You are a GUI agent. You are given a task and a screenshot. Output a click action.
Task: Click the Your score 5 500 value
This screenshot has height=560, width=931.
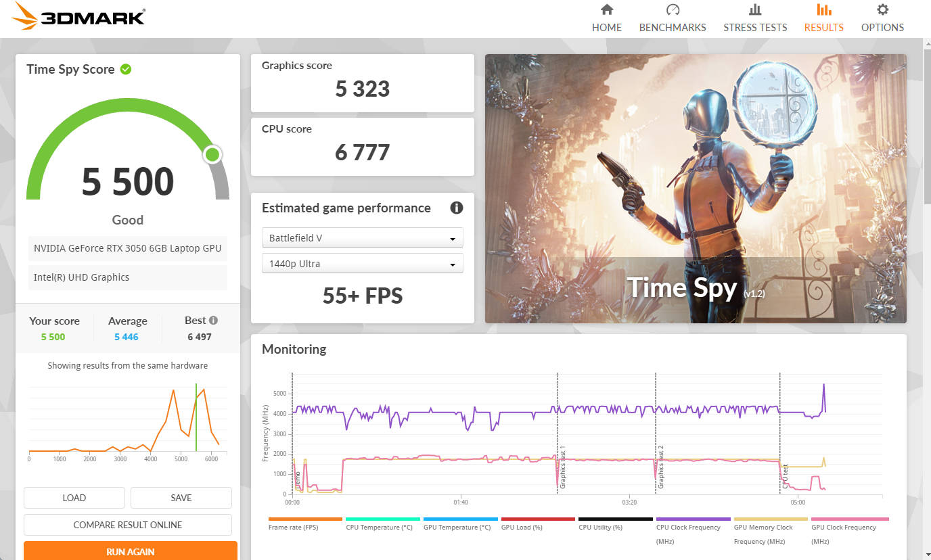(x=53, y=337)
